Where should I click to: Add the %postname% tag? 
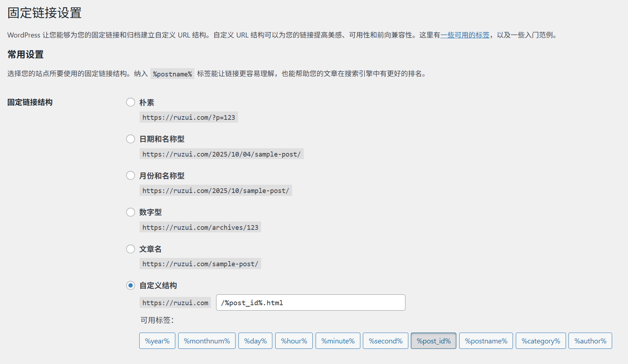486,341
